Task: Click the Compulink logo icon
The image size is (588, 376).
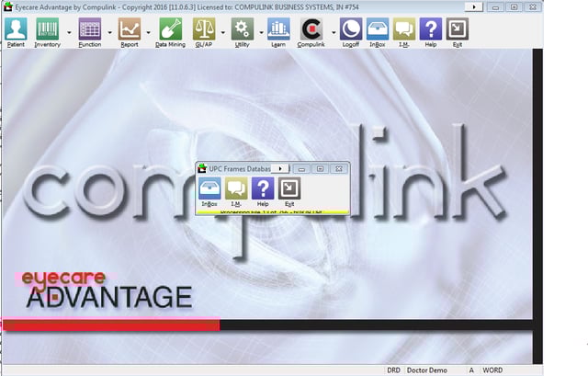Action: 311,29
